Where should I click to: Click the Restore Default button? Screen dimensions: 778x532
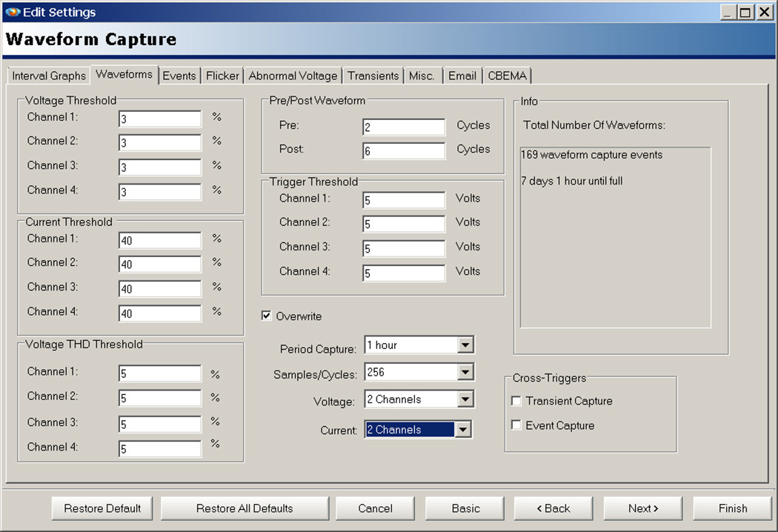102,508
